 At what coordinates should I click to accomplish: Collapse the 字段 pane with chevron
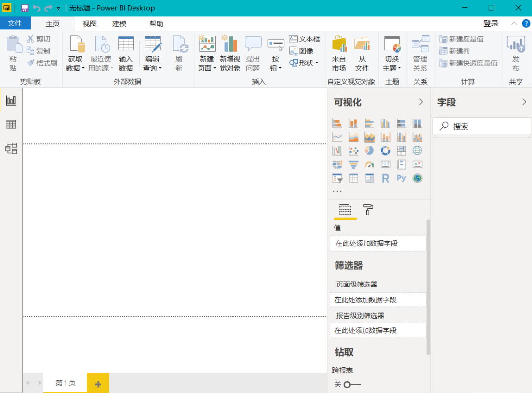point(524,102)
